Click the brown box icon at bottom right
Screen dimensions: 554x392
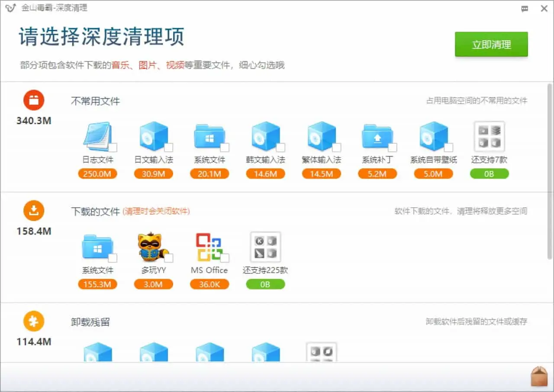pos(539,376)
